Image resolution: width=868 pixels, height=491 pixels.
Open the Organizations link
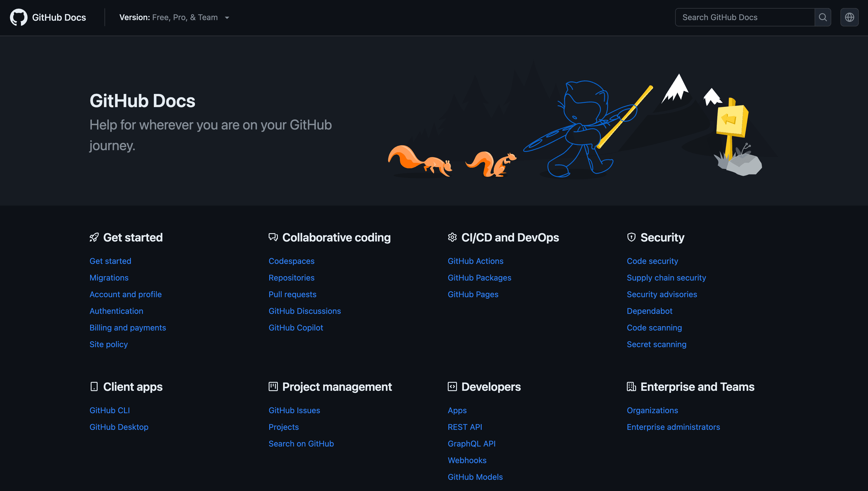coord(652,410)
